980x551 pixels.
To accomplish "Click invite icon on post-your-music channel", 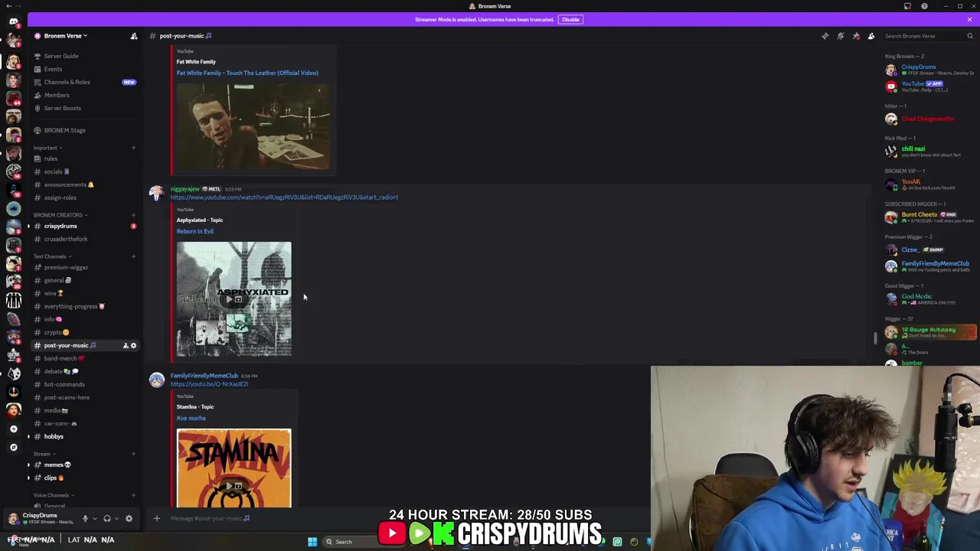I will [126, 346].
